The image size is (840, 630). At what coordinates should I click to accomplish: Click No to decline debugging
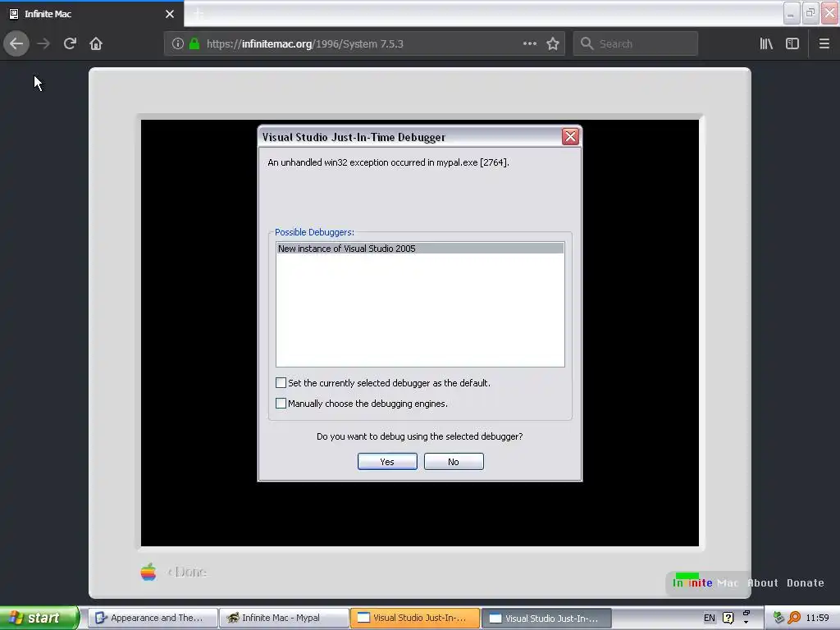454,462
